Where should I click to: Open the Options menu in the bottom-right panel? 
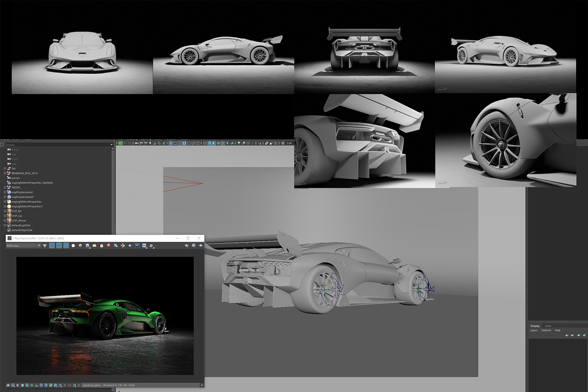click(546, 330)
